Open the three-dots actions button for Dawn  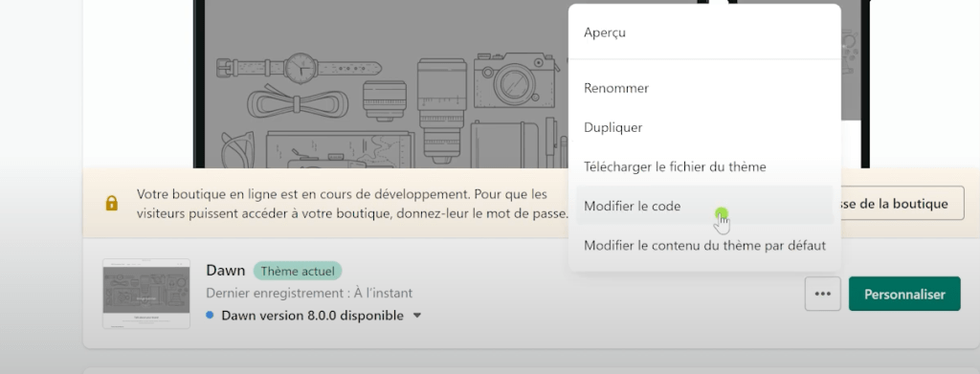coord(822,294)
